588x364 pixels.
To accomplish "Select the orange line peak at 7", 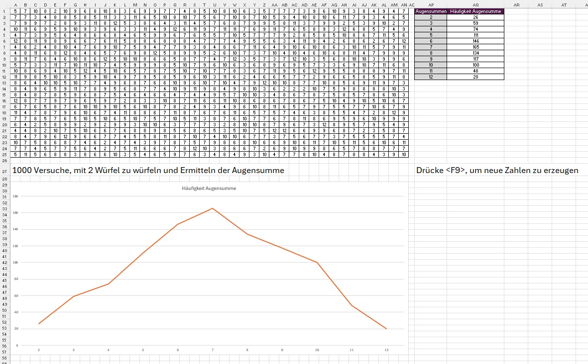I will point(213,208).
